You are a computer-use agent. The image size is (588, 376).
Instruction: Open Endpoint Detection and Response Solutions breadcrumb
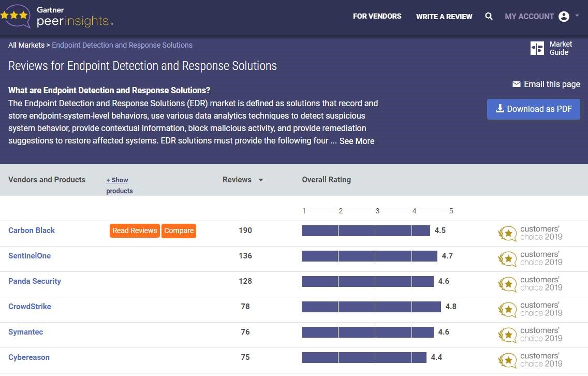point(122,45)
